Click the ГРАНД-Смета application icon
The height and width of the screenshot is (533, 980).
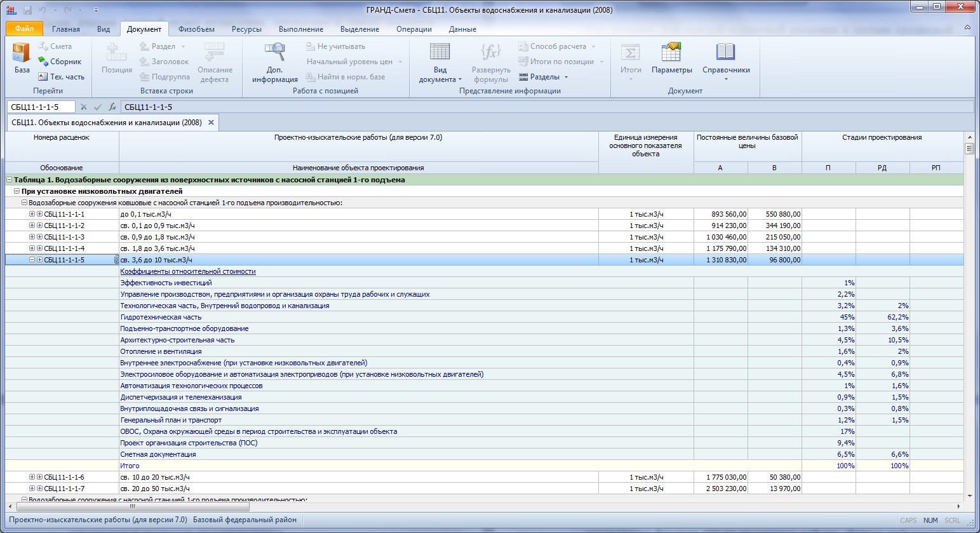coord(11,10)
